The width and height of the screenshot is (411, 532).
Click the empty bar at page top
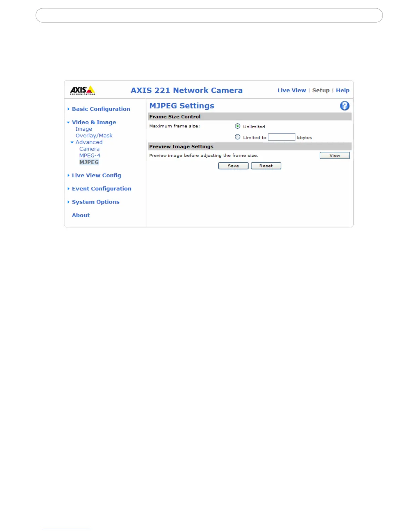[x=209, y=15]
